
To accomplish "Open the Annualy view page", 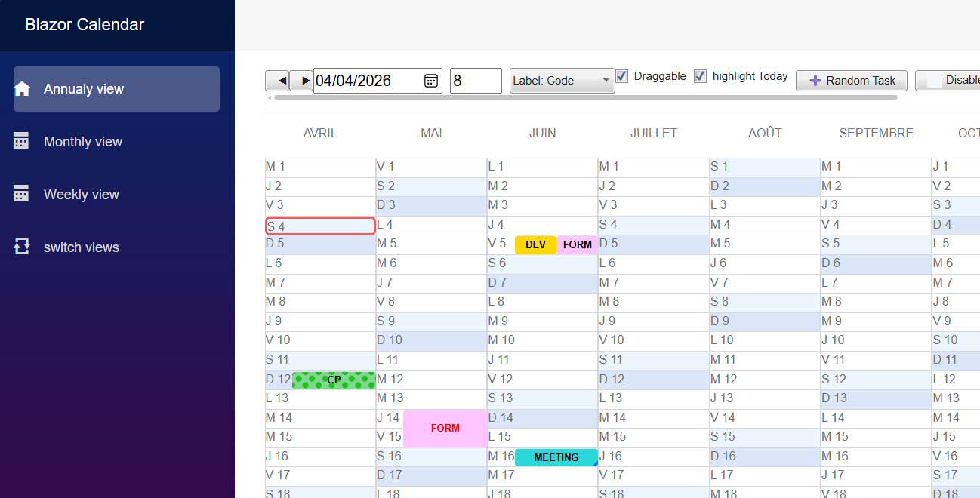I will pyautogui.click(x=83, y=88).
